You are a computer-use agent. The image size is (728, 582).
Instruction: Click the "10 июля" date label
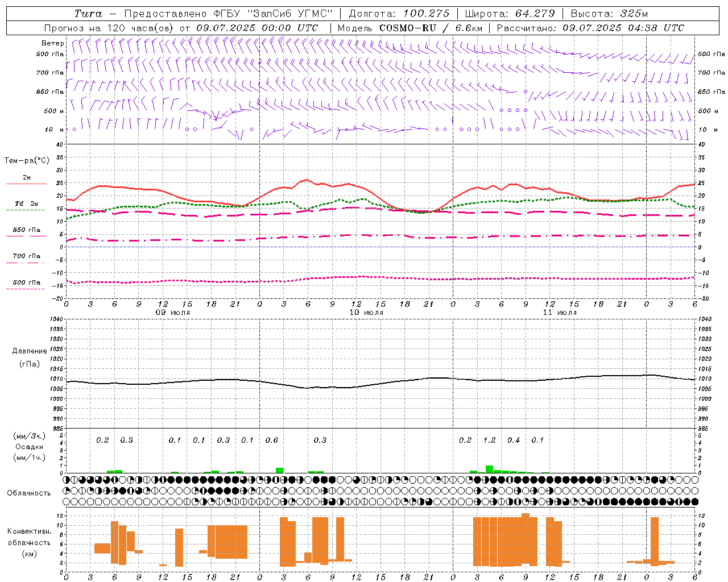366,313
